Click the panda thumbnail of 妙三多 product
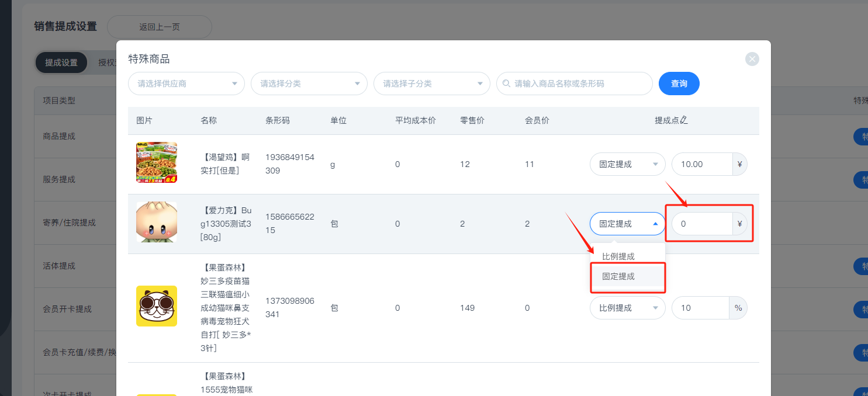 click(x=157, y=306)
